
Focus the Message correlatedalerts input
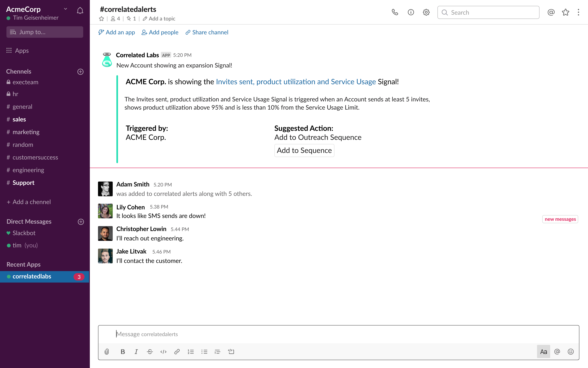[x=339, y=334]
